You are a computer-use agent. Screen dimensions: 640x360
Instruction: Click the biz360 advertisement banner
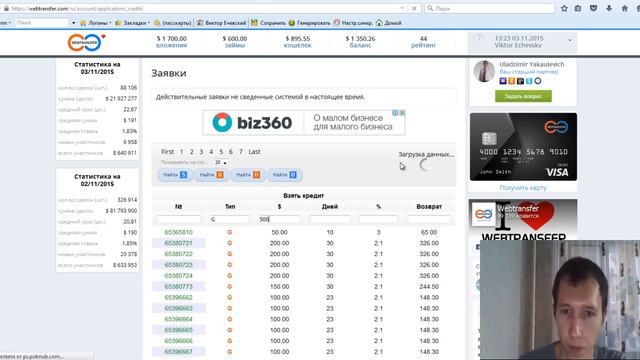304,122
